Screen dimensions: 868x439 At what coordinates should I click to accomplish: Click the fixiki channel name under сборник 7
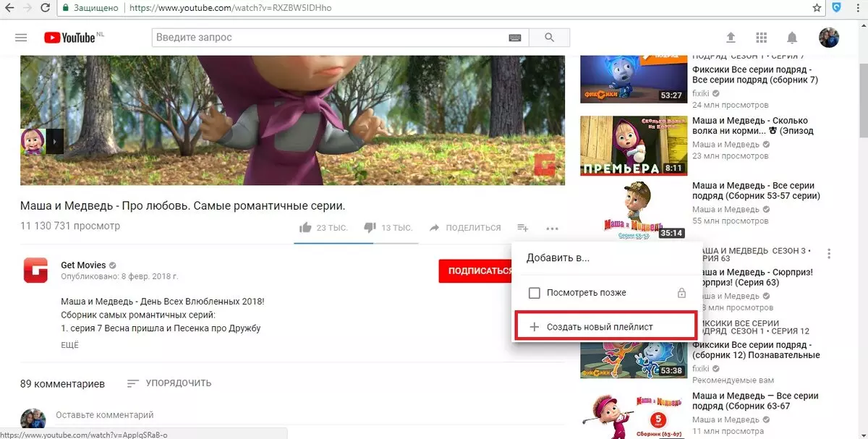700,94
